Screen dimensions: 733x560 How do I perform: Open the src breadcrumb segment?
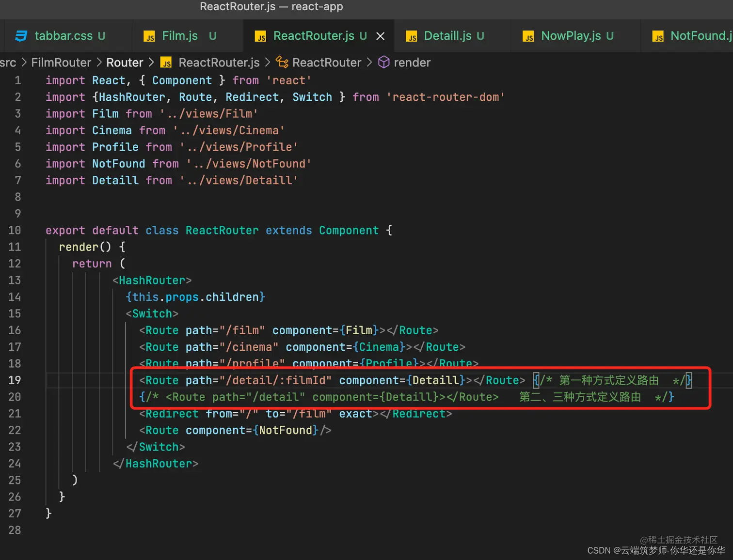8,62
